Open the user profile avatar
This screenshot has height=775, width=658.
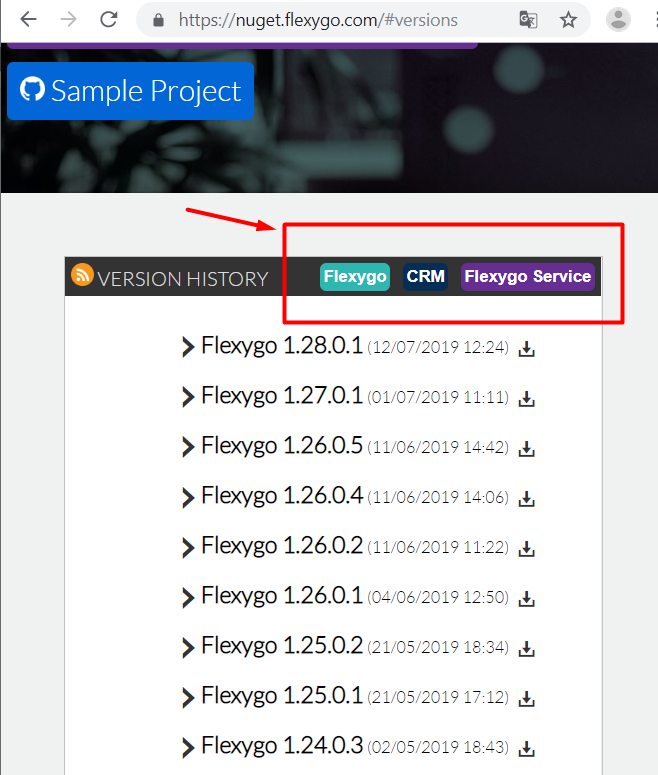[618, 20]
